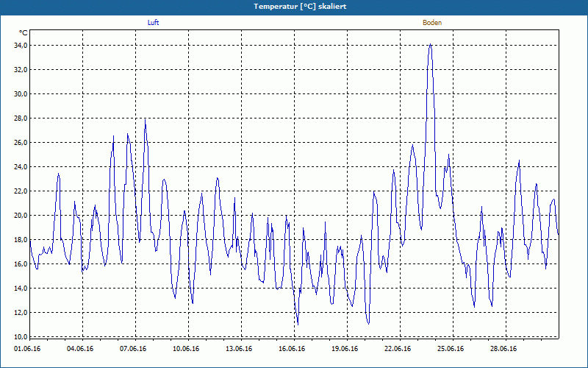588x368 pixels.
Task: Click the 07.06.16 date label
Action: tap(133, 349)
